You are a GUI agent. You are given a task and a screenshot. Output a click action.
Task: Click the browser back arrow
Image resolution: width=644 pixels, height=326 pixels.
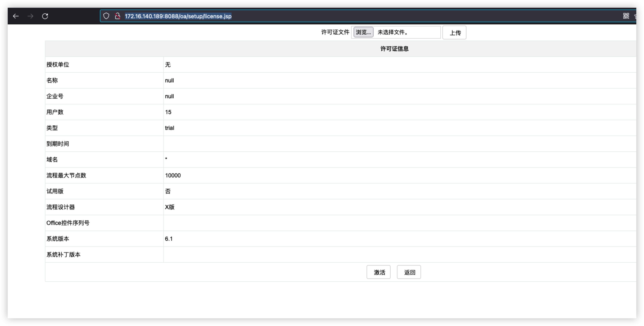coord(16,16)
